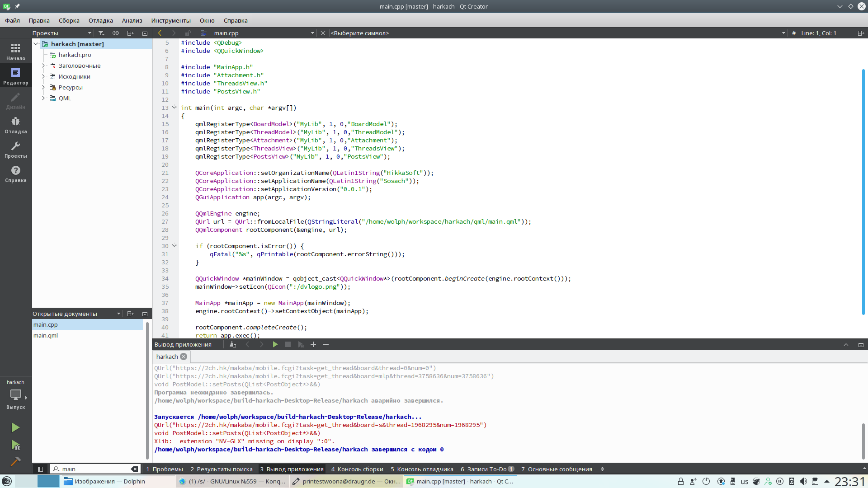
Task: Click the Build hammer icon
Action: point(15,461)
